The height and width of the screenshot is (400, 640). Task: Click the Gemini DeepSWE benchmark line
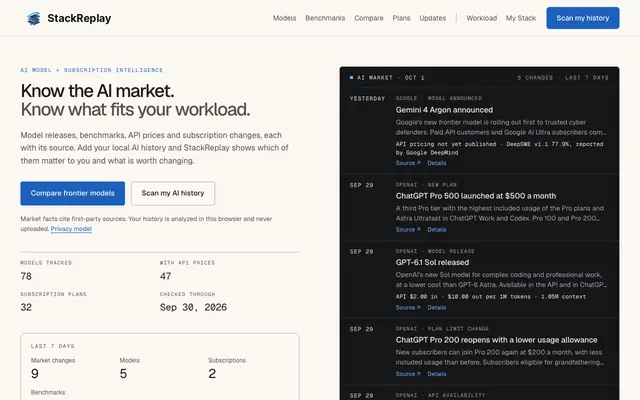(x=499, y=148)
